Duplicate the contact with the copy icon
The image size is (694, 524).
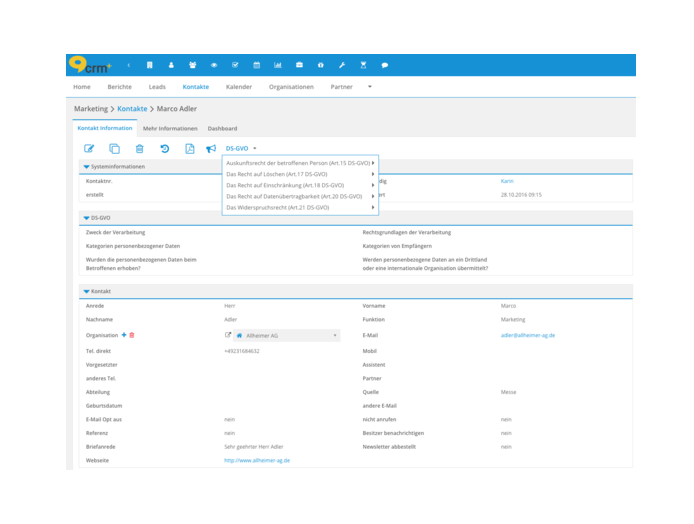tap(114, 149)
